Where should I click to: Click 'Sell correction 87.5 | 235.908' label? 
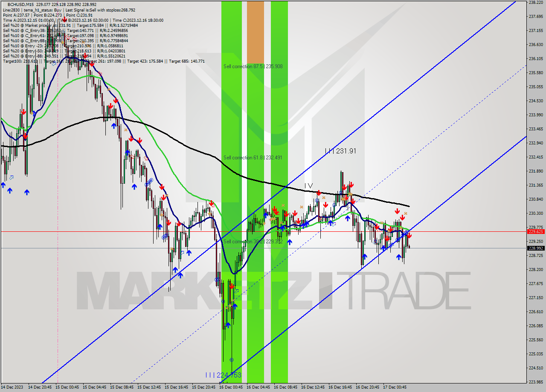click(x=253, y=66)
